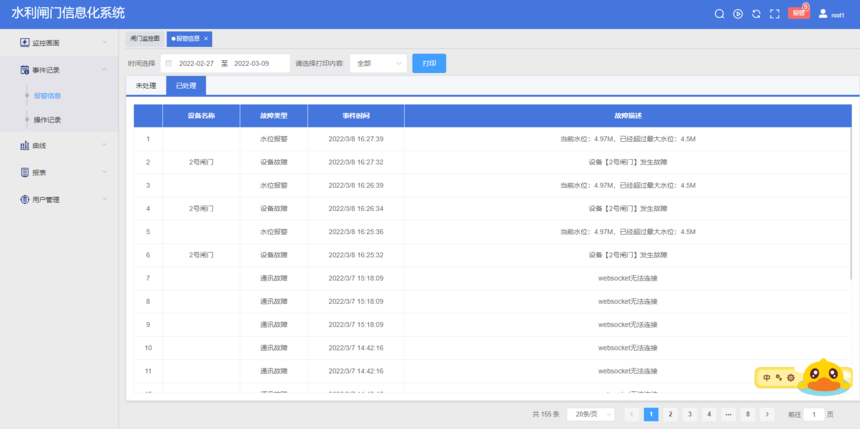Click the 设备名称 column header
Image resolution: width=860 pixels, height=429 pixels.
click(201, 116)
